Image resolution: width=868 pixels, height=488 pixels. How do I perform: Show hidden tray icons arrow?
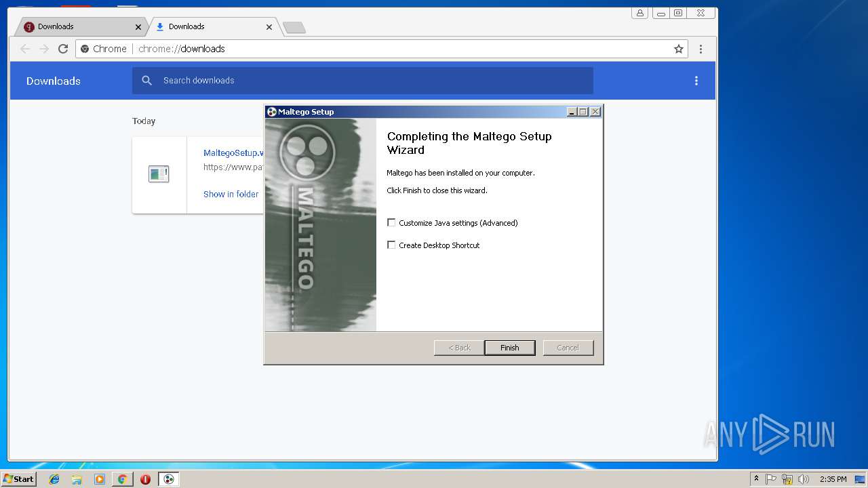point(756,479)
